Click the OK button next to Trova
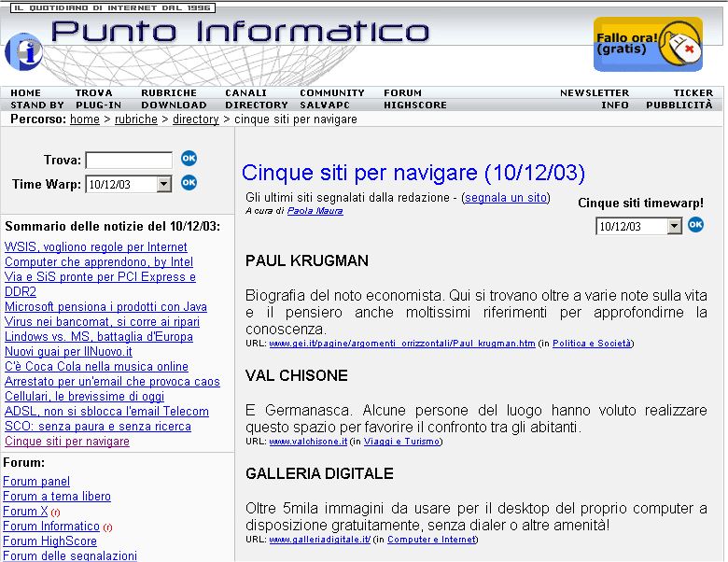Image resolution: width=728 pixels, height=562 pixels. click(189, 159)
